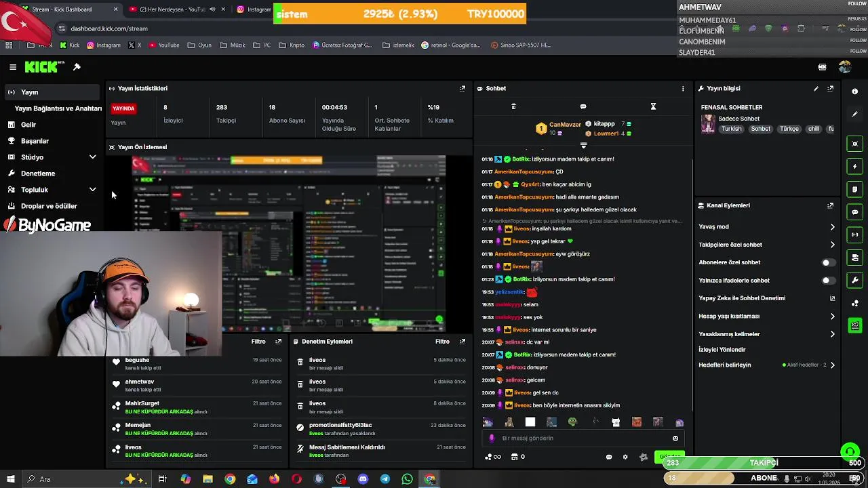The image size is (868, 488).
Task: Click the address bar dashboard.kick.com/stream
Action: [109, 28]
